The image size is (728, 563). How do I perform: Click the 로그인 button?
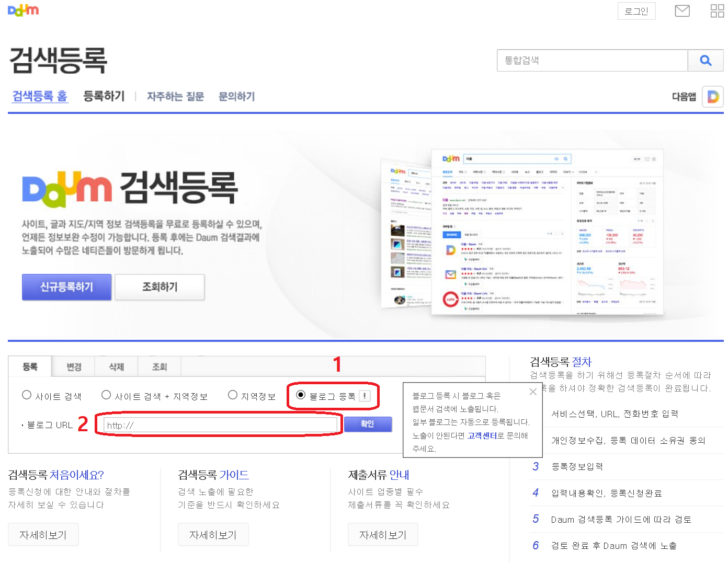pos(636,11)
